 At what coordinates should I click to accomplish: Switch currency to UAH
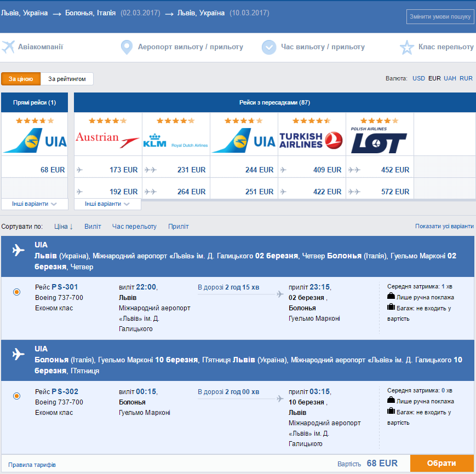click(450, 79)
